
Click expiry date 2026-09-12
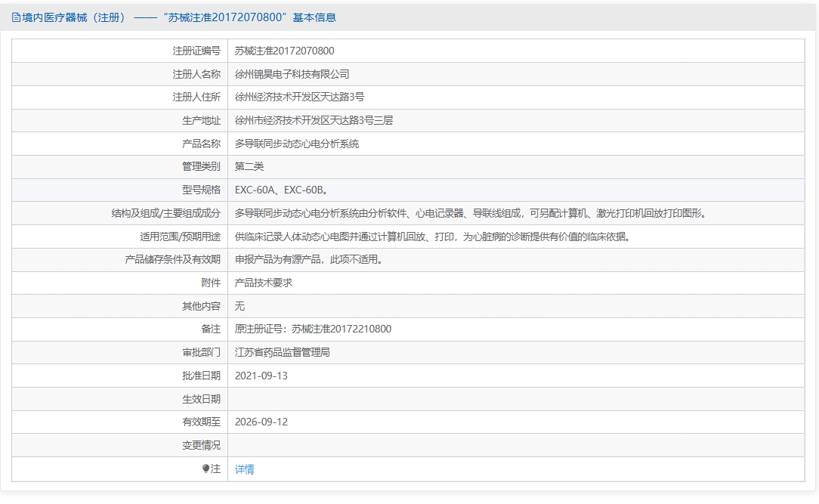pos(261,422)
